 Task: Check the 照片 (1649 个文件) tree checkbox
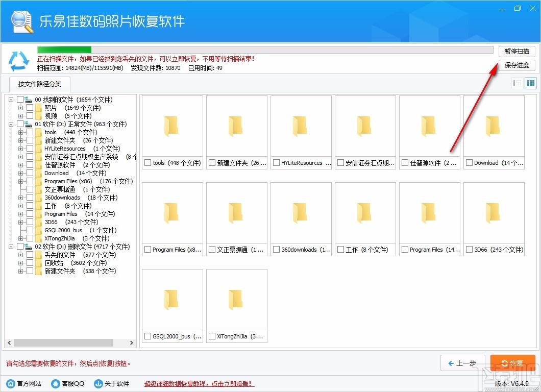[30, 108]
